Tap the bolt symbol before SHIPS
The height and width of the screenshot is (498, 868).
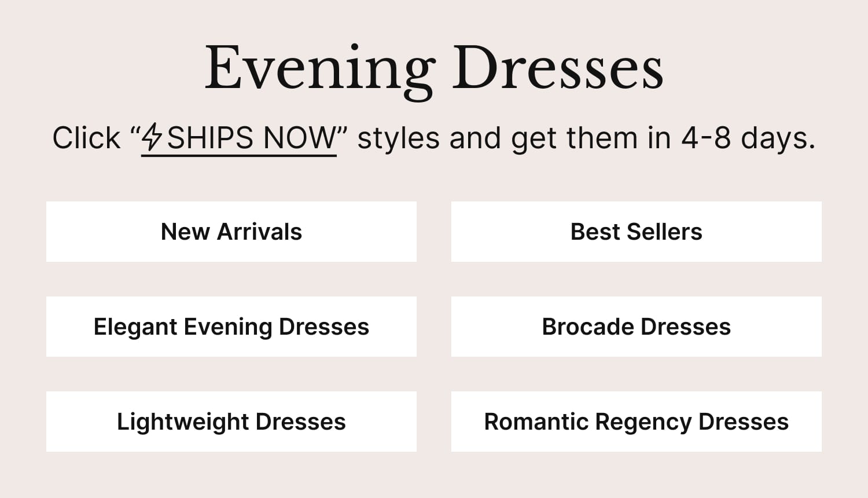152,137
